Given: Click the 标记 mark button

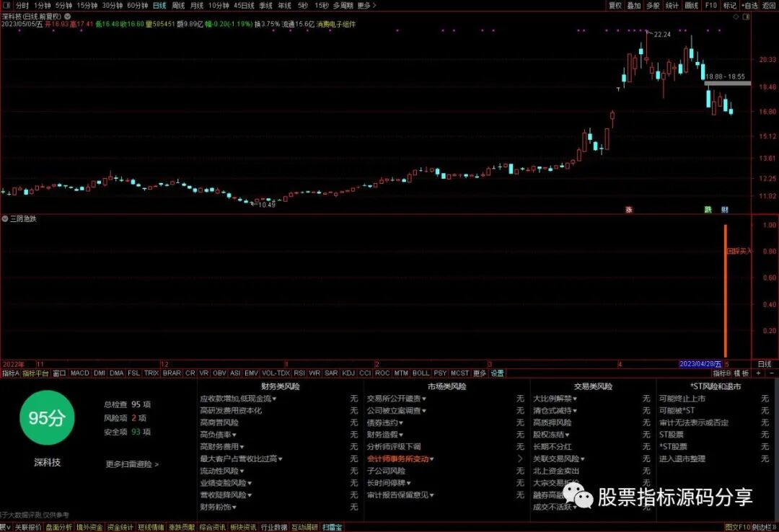Looking at the screenshot, I should (x=730, y=6).
